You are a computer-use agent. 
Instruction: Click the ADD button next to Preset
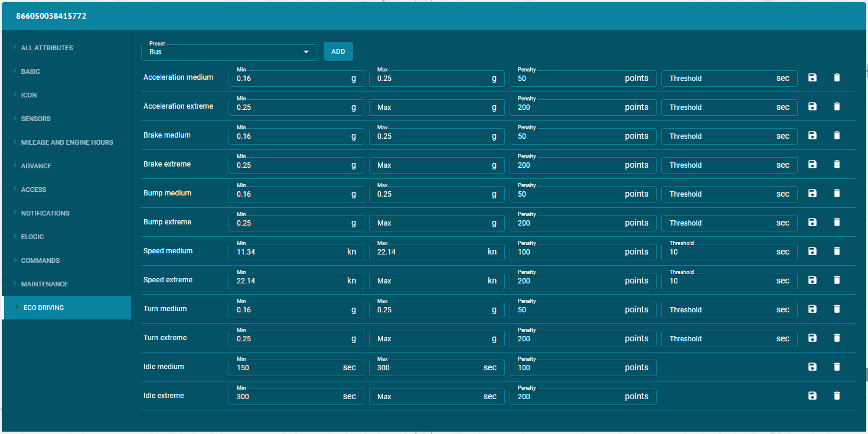(338, 51)
